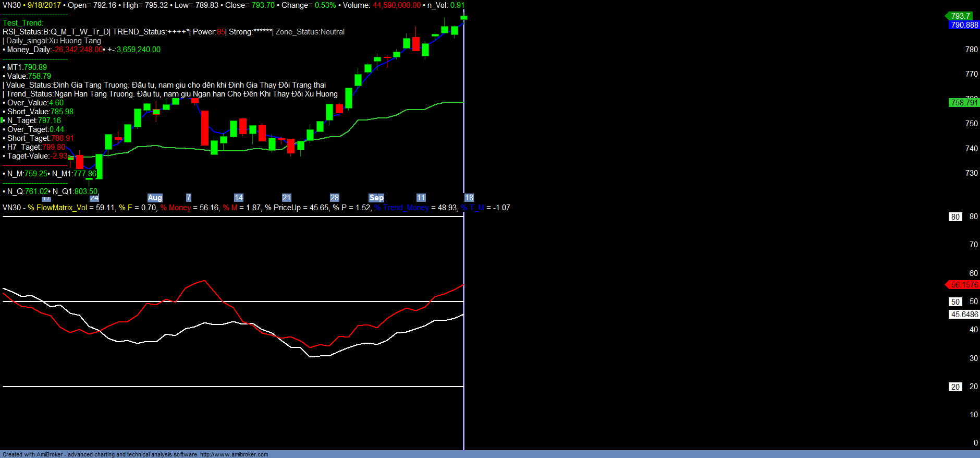
Task: Click the % Trend_Money legend label
Action: click(401, 208)
